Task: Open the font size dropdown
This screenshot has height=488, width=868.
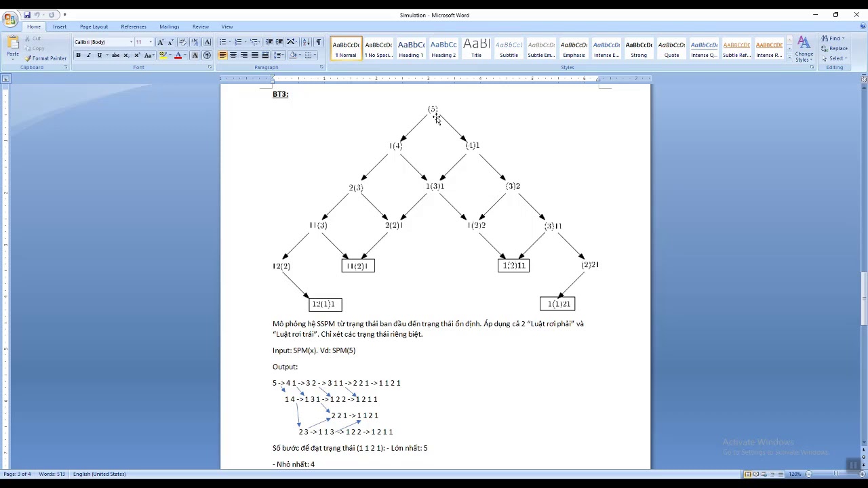Action: [x=150, y=42]
